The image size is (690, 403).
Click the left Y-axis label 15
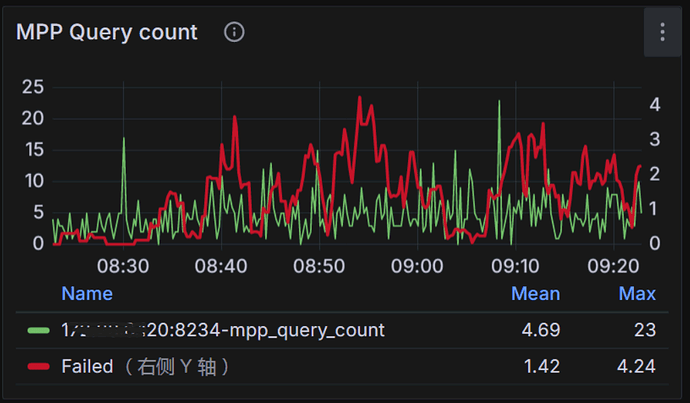point(34,150)
